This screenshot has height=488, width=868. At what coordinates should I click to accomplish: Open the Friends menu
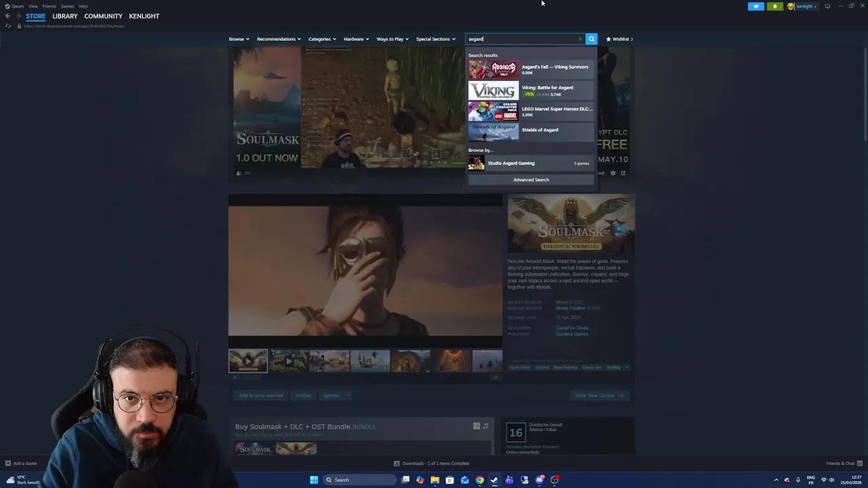50,6
